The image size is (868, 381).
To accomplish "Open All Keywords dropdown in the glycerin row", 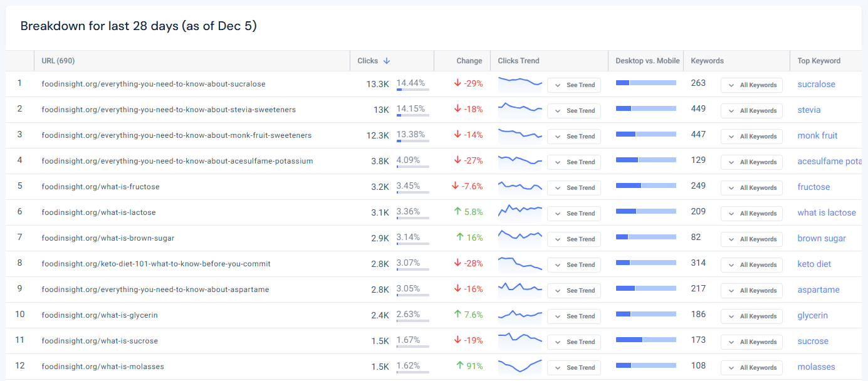I will [x=751, y=316].
